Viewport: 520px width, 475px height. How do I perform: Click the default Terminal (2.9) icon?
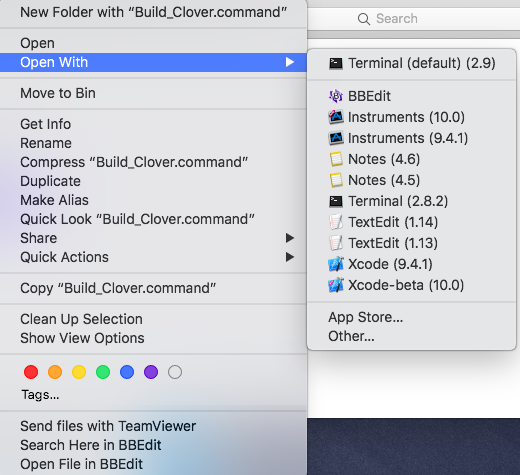tap(336, 63)
